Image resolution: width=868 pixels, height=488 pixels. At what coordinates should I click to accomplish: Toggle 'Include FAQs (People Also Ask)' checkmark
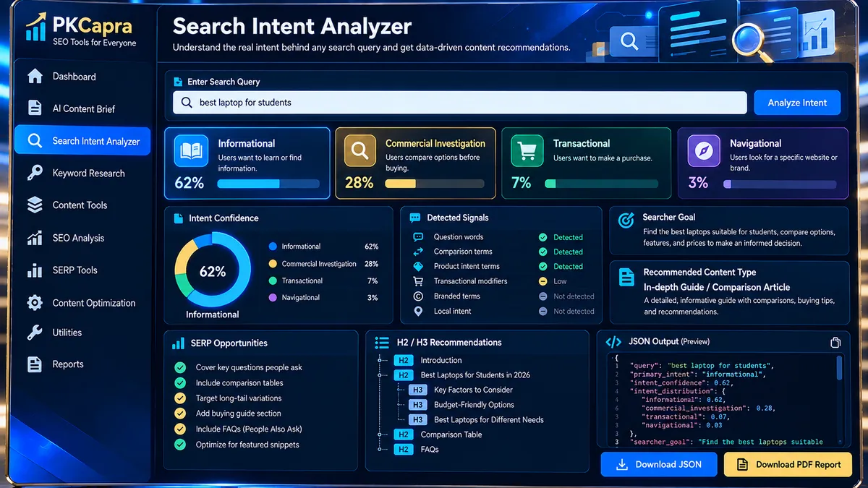pyautogui.click(x=180, y=429)
